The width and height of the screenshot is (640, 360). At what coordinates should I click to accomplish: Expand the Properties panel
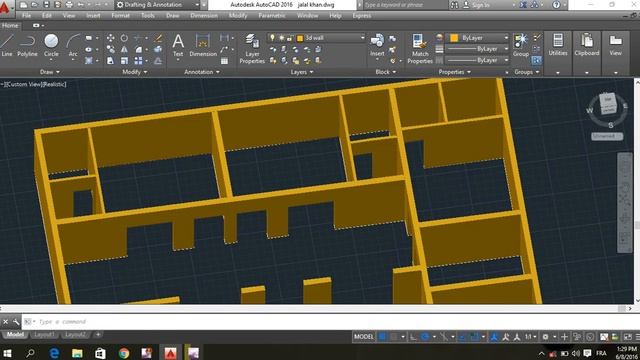pos(454,72)
